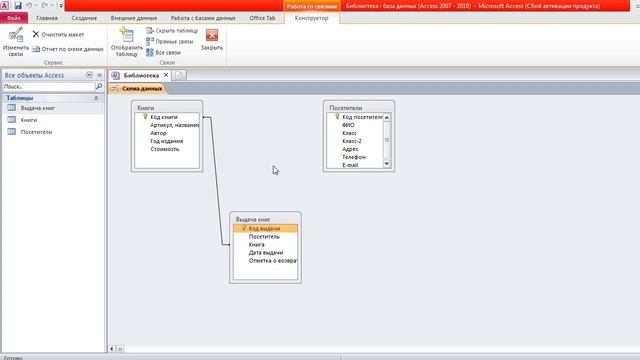This screenshot has height=360, width=640.
Task: Click Очистить макет button
Action: [58, 34]
